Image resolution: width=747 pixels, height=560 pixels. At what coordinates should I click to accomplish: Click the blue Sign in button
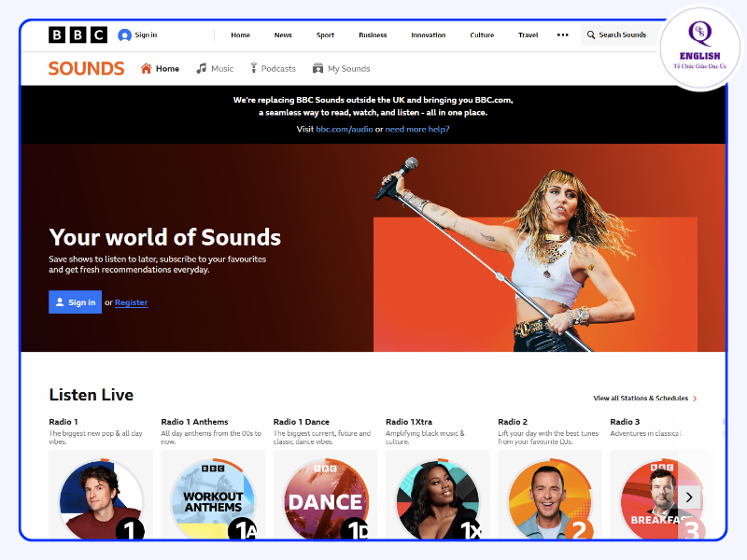point(75,302)
